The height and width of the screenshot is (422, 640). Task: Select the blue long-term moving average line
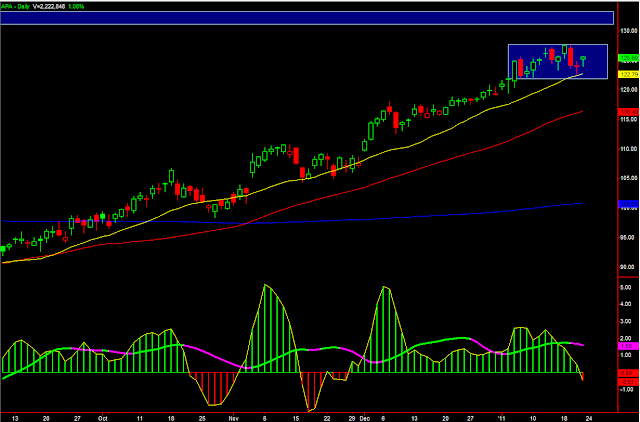click(x=293, y=221)
